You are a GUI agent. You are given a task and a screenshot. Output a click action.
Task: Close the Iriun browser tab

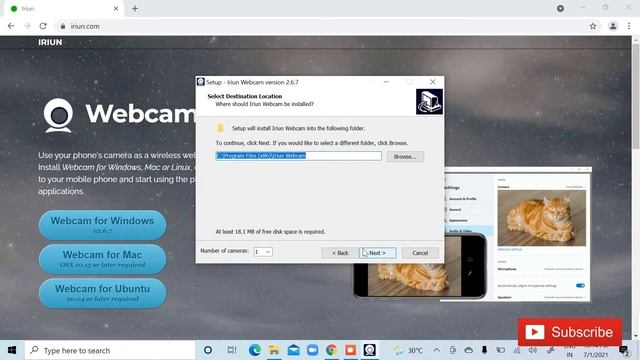coord(116,9)
